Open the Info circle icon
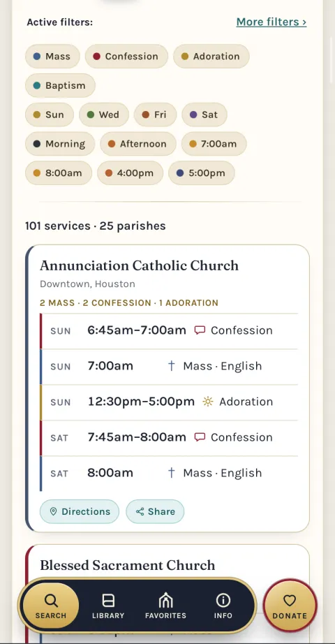 (223, 601)
